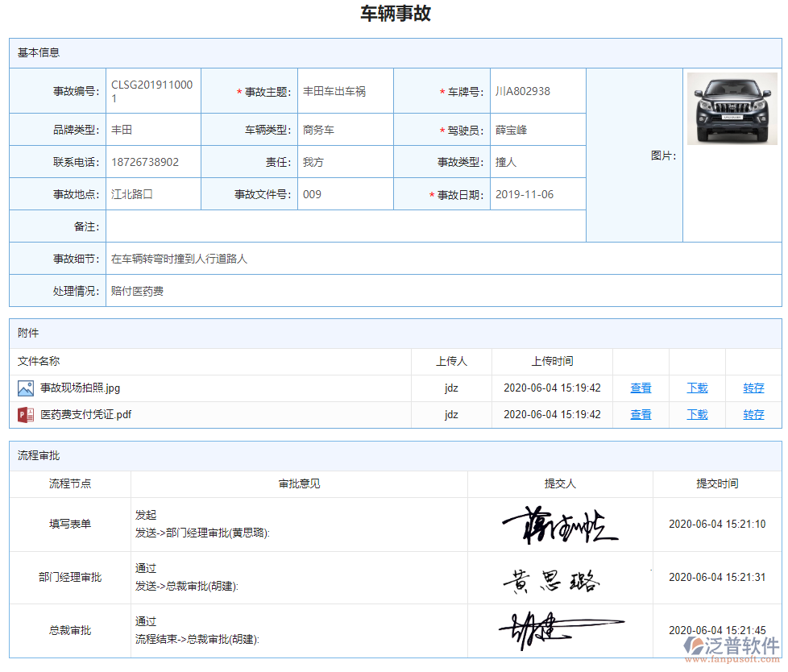Open the 查看 link for 事故现场拍照.jpg
This screenshot has height=672, width=788.
pos(641,388)
